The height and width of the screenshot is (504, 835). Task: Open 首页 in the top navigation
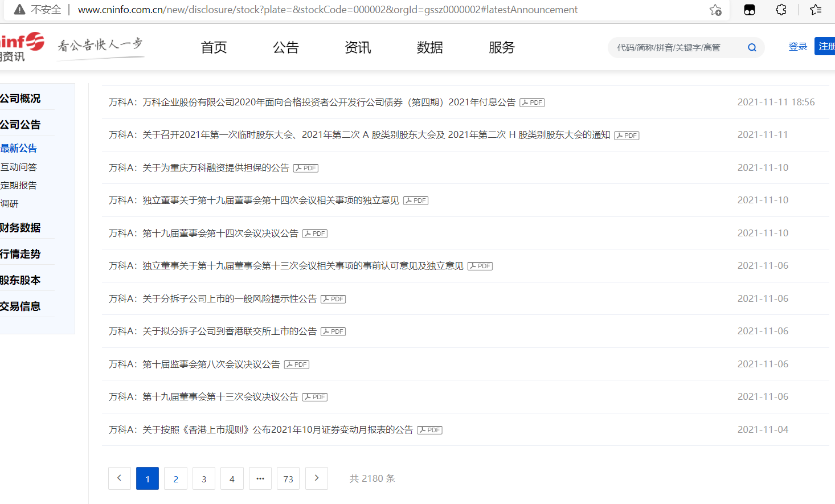(214, 47)
